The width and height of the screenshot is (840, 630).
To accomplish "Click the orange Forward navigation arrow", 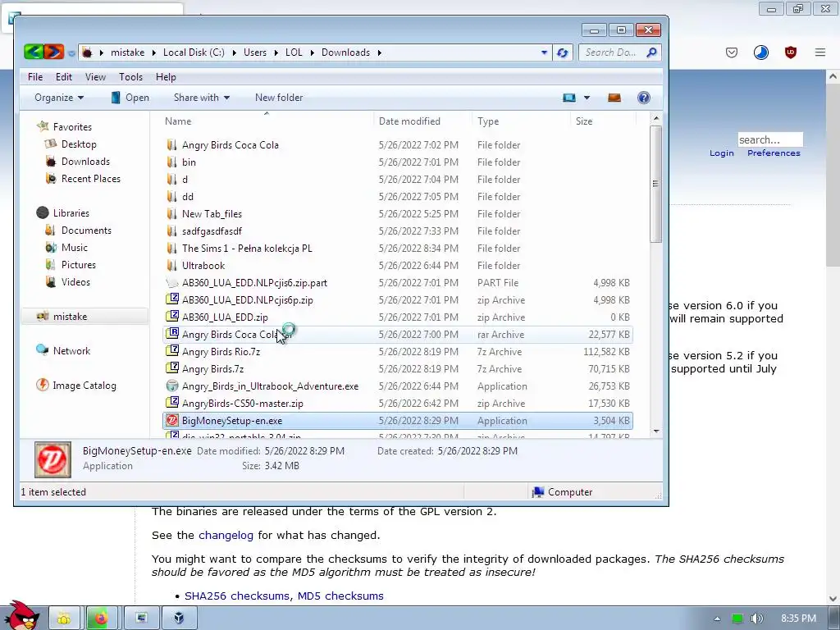I will coord(53,52).
